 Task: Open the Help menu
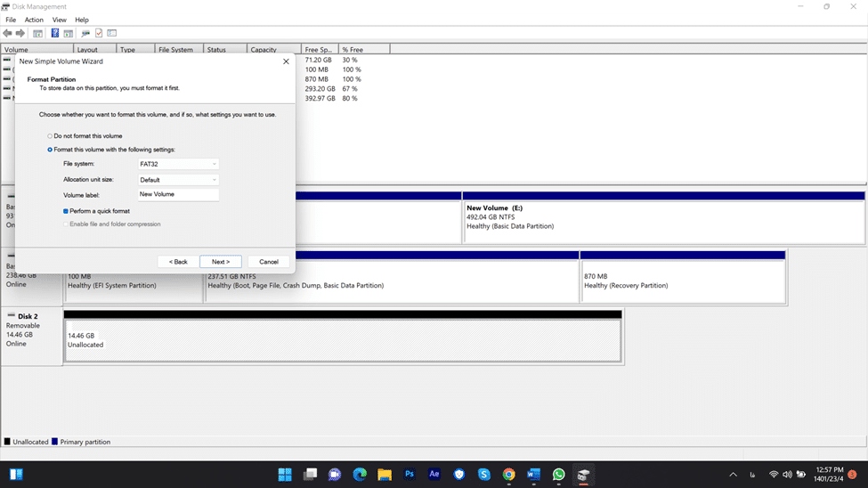82,20
